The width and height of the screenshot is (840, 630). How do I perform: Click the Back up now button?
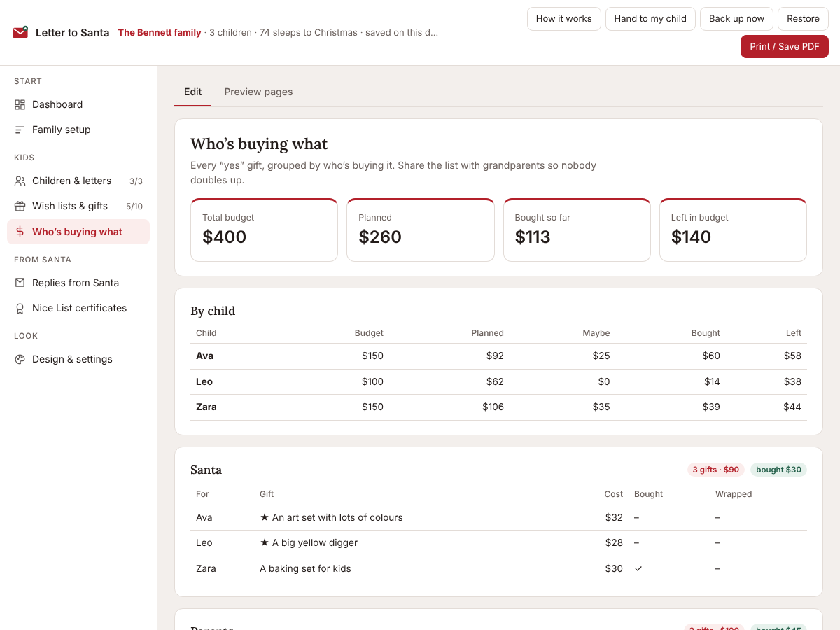point(736,19)
